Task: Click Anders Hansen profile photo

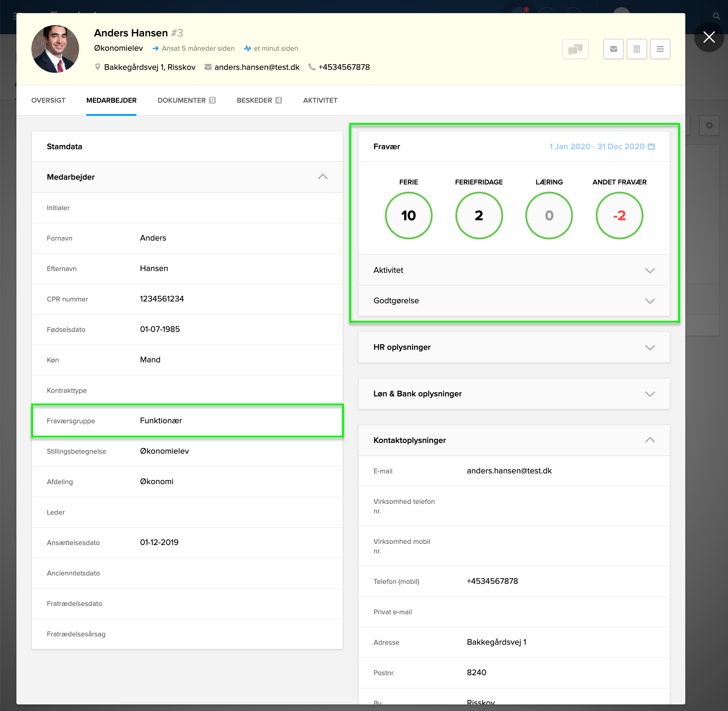Action: (x=55, y=49)
